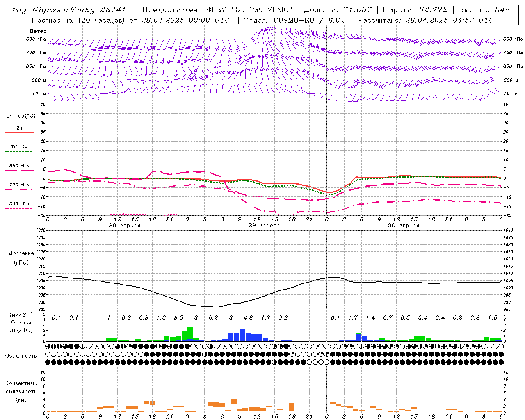Click 'Предоставлено ФГБУ "ЗапСиб УГМС"' text
525x420 pixels.
tap(217, 10)
